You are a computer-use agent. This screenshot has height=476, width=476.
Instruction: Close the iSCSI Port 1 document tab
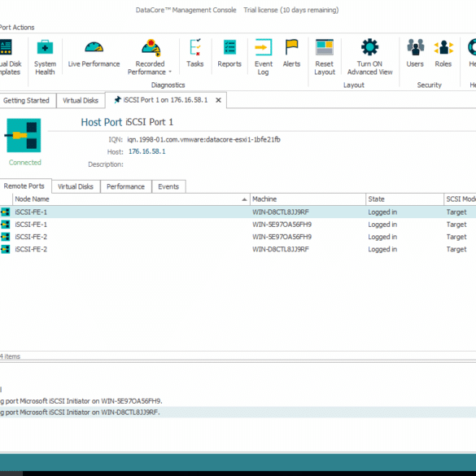pyautogui.click(x=218, y=100)
